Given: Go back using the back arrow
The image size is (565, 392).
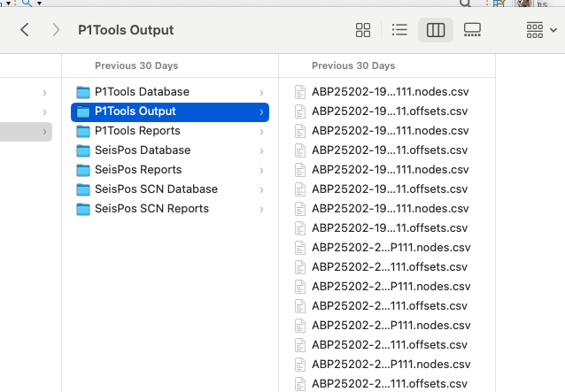Looking at the screenshot, I should point(25,30).
